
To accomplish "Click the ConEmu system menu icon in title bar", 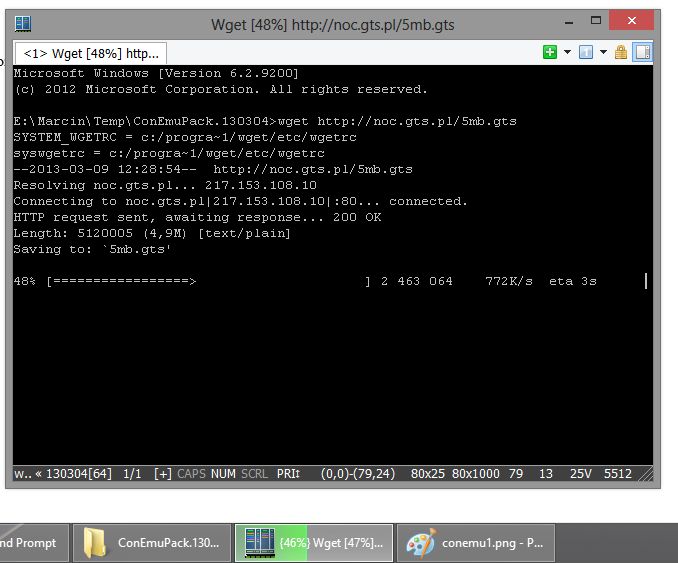I will point(22,24).
